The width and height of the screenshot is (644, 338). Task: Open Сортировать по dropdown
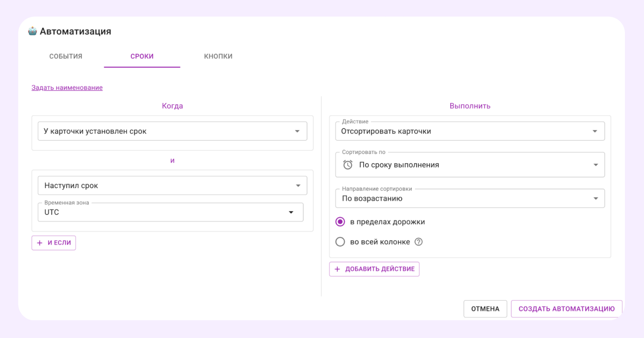coord(470,165)
